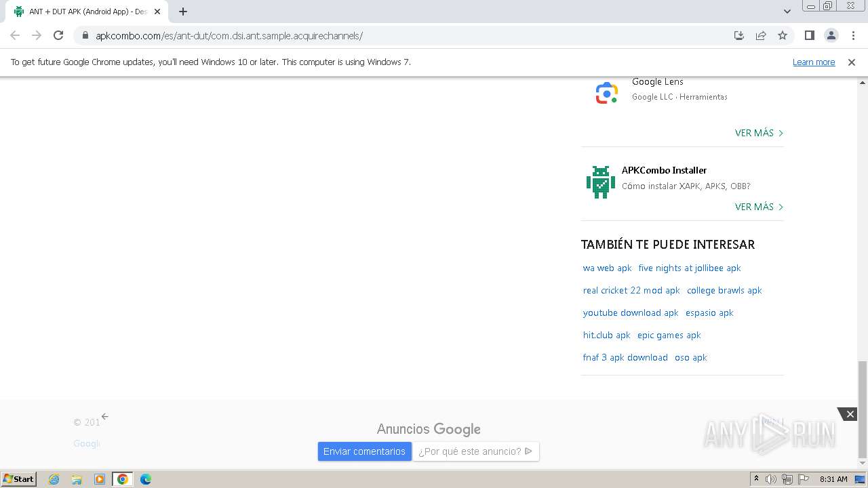The image size is (868, 488).
Task: Click the ad back arrow icon
Action: (104, 416)
